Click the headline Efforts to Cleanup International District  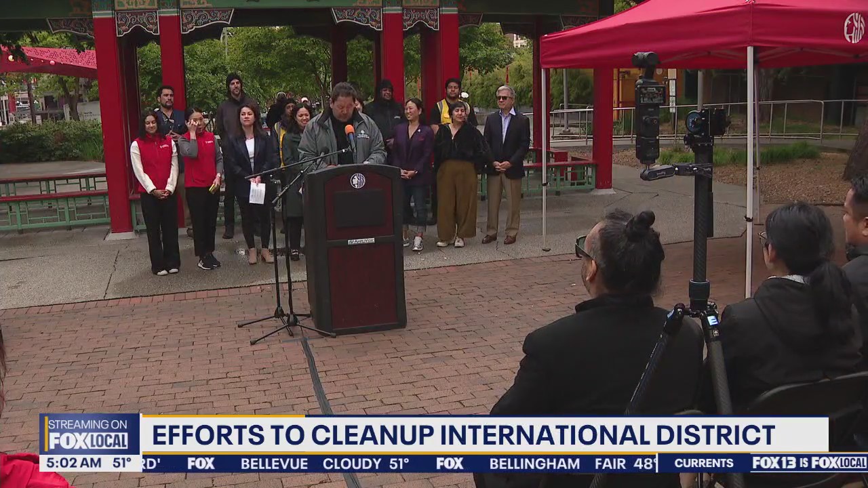pyautogui.click(x=463, y=434)
